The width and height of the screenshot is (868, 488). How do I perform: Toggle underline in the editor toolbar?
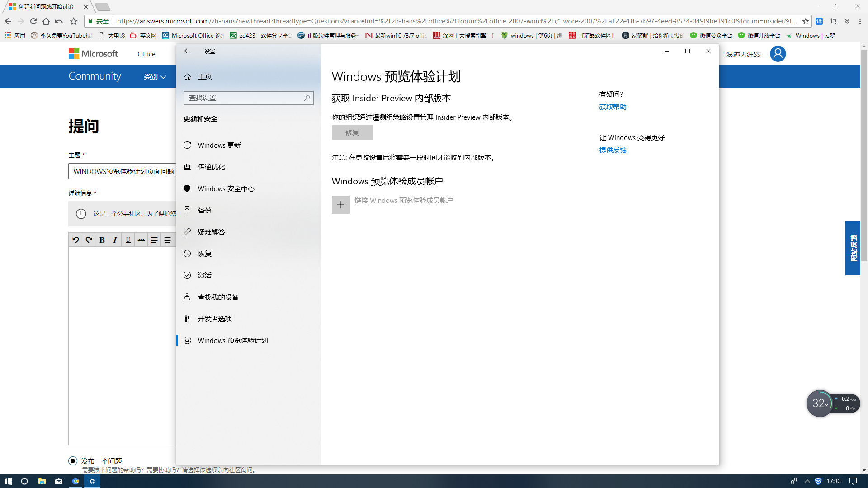128,240
